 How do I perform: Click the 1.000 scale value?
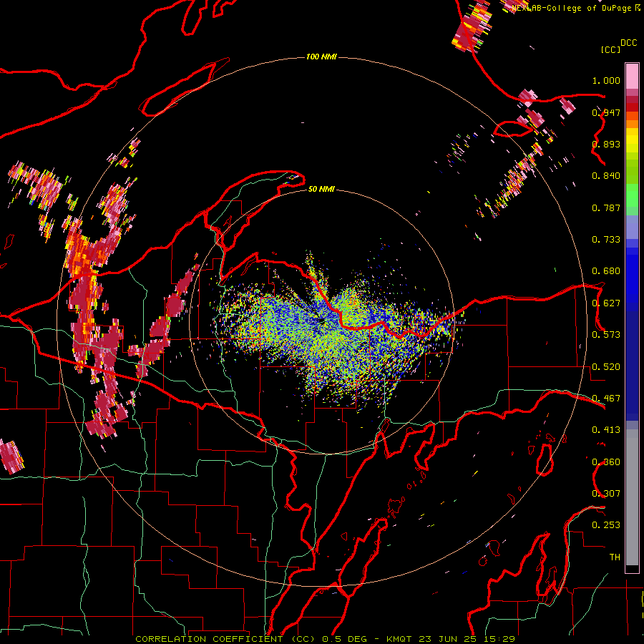pos(606,80)
